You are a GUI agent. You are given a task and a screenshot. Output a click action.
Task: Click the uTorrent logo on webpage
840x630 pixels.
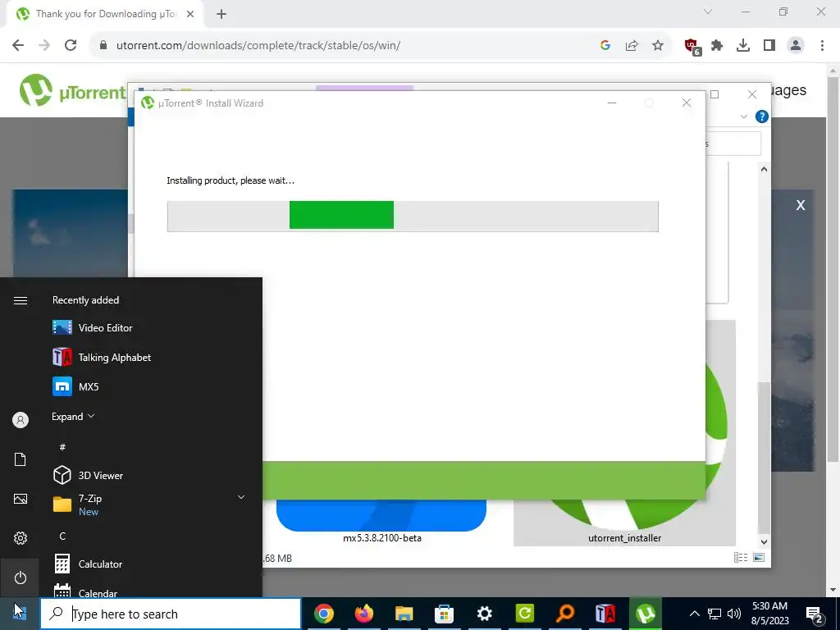click(x=72, y=90)
